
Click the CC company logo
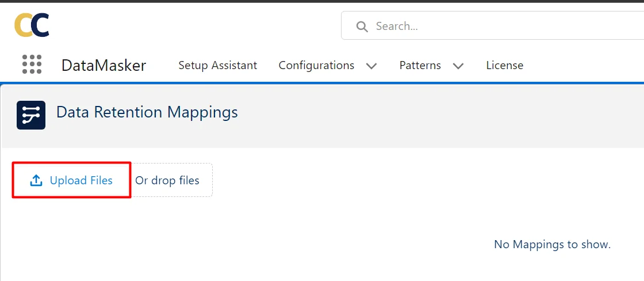pos(32,25)
